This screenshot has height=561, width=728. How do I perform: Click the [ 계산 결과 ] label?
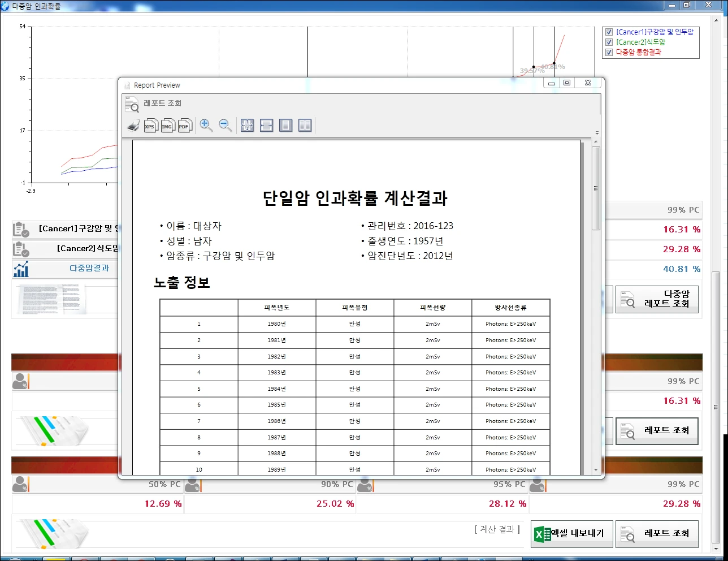[x=497, y=530]
